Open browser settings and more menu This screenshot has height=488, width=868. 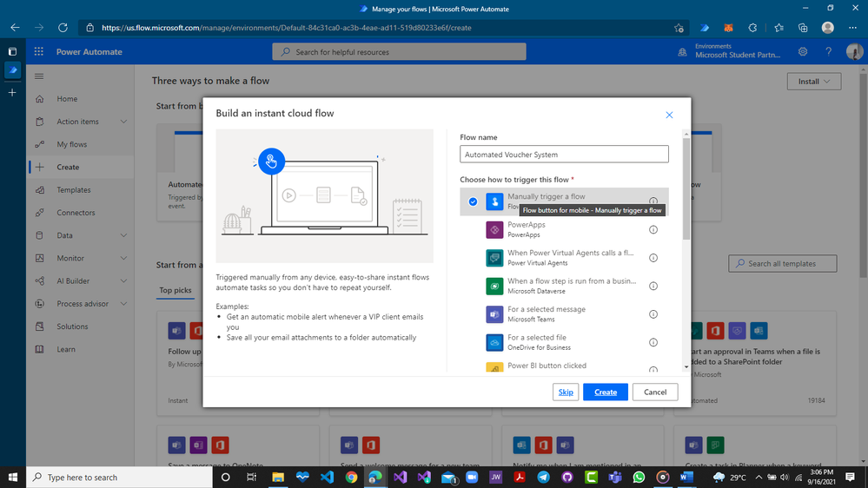(852, 28)
